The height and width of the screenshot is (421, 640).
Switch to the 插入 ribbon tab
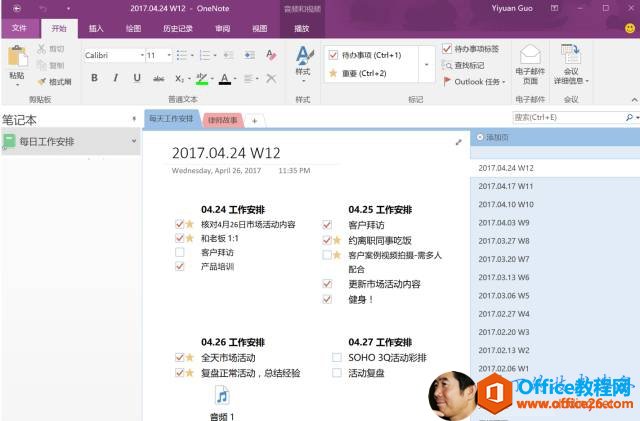coord(96,29)
